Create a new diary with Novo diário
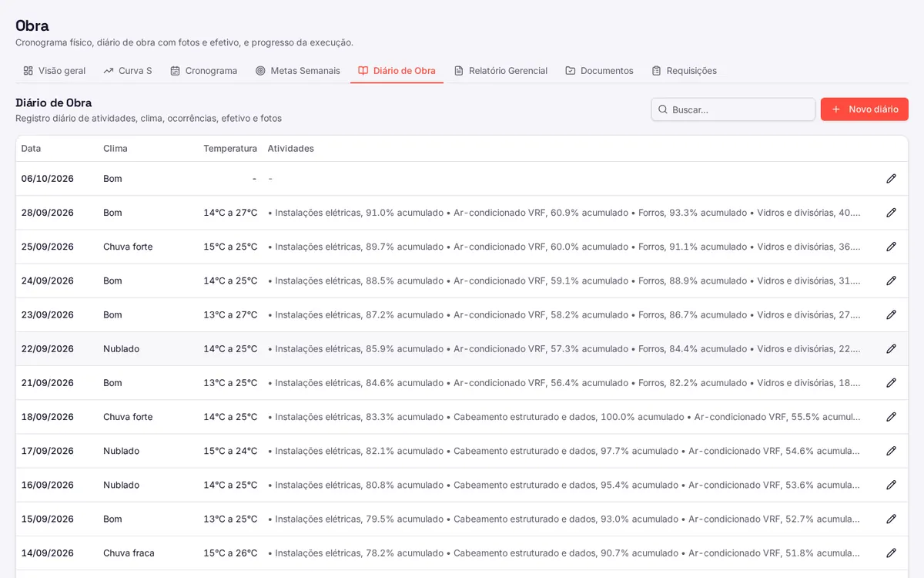This screenshot has height=578, width=924. pos(865,109)
